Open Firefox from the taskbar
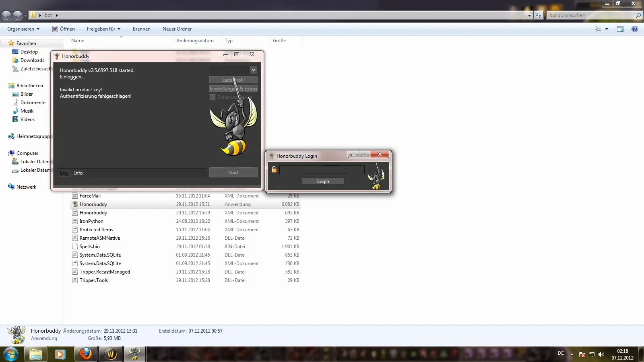 [x=85, y=354]
